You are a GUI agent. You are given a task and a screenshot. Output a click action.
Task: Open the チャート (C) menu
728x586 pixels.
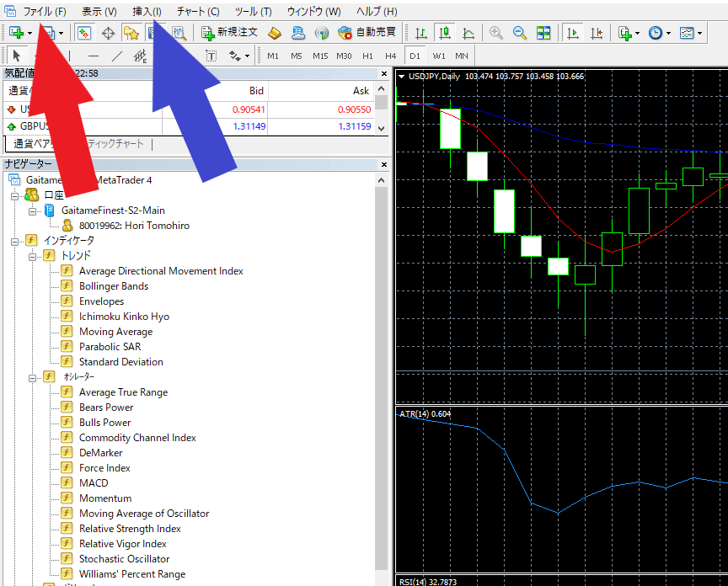pyautogui.click(x=198, y=12)
